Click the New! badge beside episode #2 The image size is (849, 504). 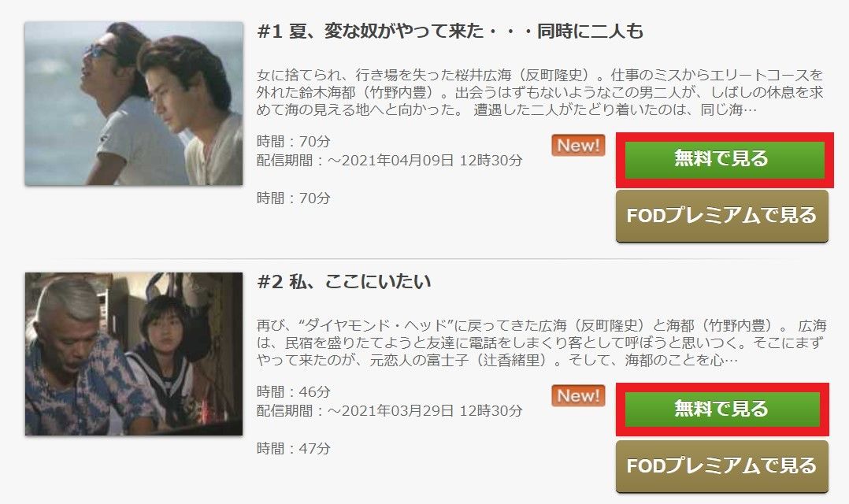point(578,396)
